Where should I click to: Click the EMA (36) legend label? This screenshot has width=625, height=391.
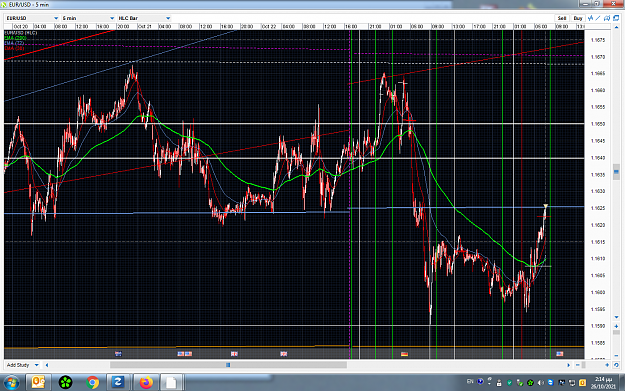coord(14,48)
